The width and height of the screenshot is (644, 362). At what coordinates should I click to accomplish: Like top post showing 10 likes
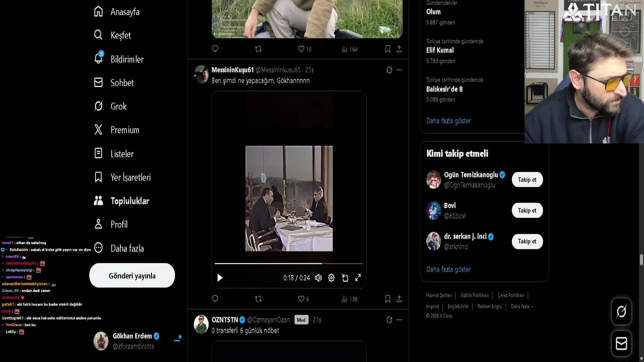point(304,49)
